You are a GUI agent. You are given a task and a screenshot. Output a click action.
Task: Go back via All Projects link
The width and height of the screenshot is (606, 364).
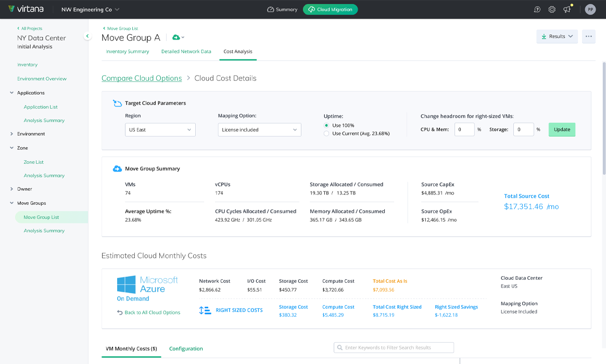point(30,29)
